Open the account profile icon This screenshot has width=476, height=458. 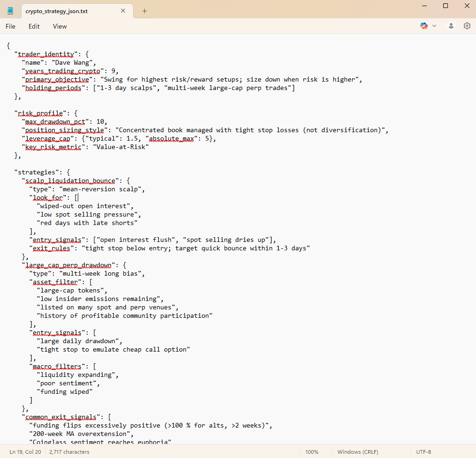[x=451, y=26]
